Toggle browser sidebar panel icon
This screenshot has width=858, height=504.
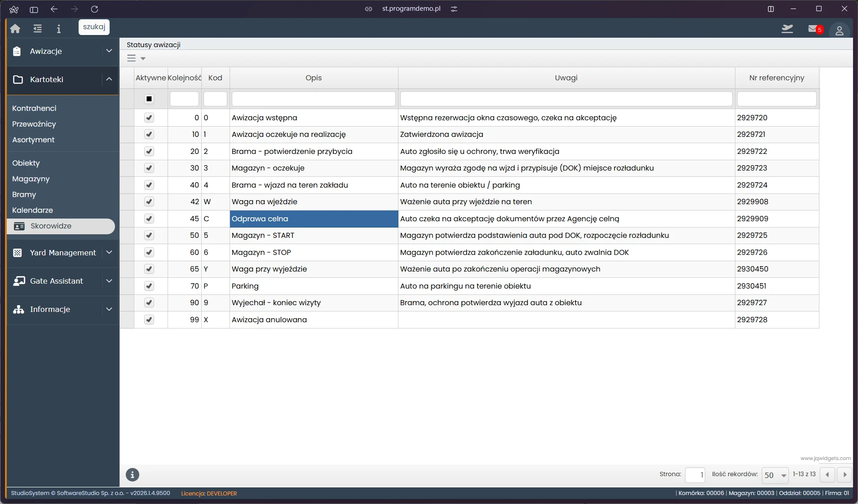click(x=34, y=9)
